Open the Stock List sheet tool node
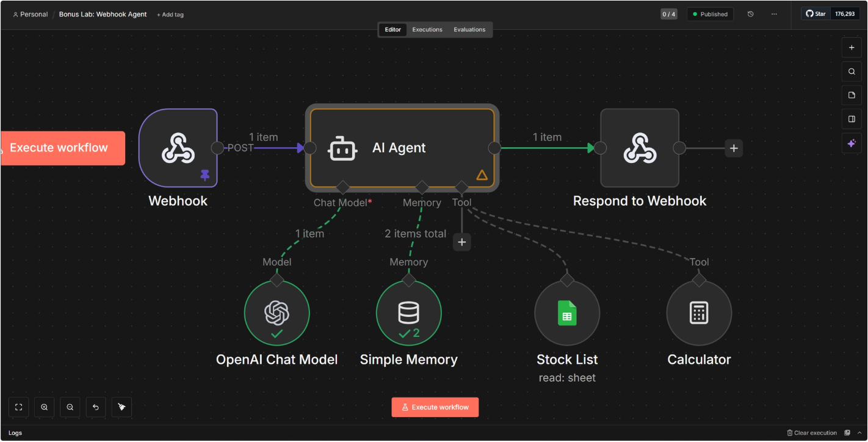 coord(567,313)
